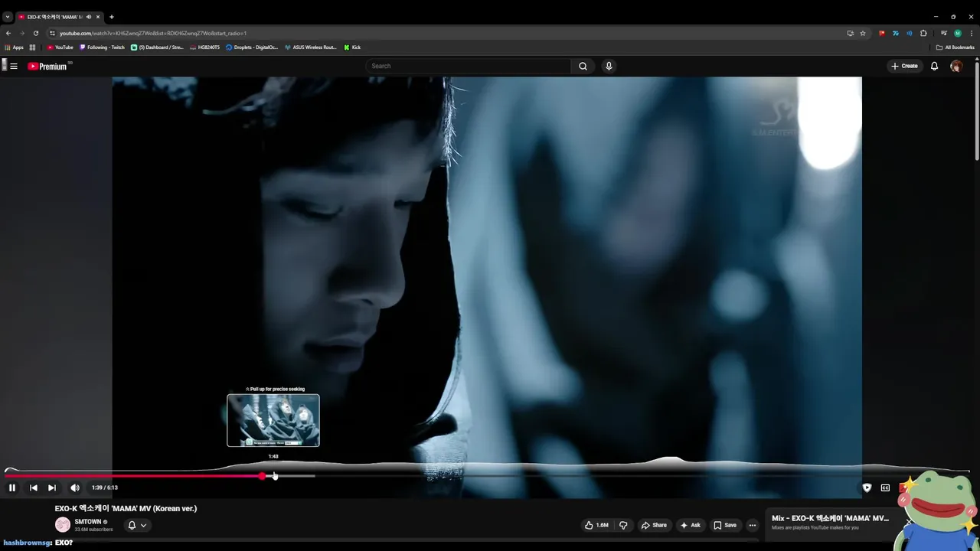Open HG8240T5 bookmark

click(x=204, y=47)
